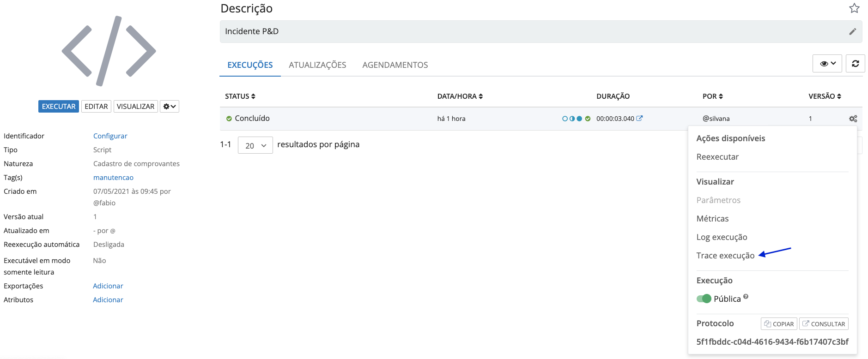
Task: Click the VISUALIZAR button
Action: 135,107
